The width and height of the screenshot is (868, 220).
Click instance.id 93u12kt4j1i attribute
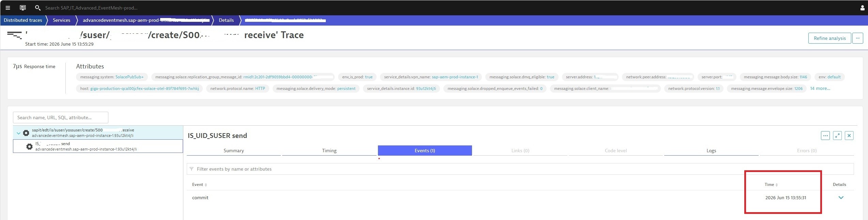point(401,89)
